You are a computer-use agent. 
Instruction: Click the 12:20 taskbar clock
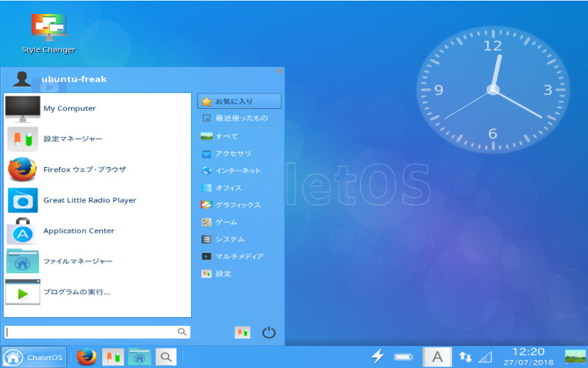pyautogui.click(x=528, y=356)
